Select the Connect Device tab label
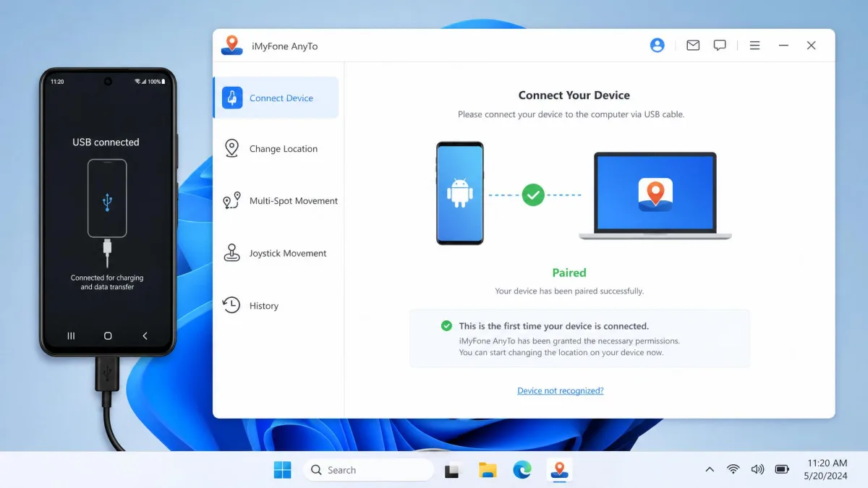Viewport: 868px width, 488px height. tap(281, 98)
